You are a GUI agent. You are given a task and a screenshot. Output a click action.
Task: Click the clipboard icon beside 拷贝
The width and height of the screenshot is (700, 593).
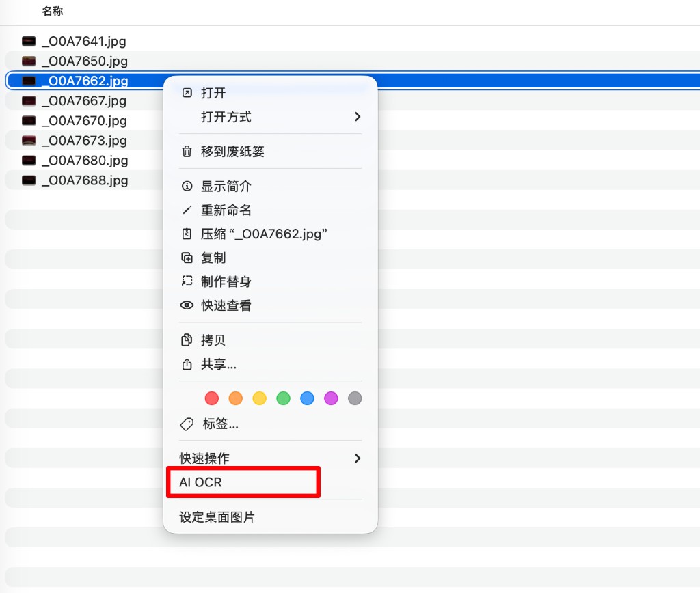tap(187, 340)
